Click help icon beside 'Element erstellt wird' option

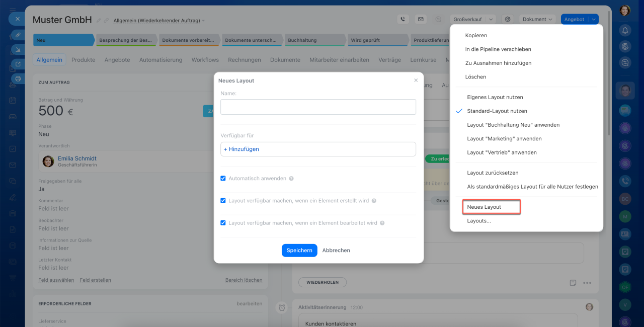click(374, 201)
